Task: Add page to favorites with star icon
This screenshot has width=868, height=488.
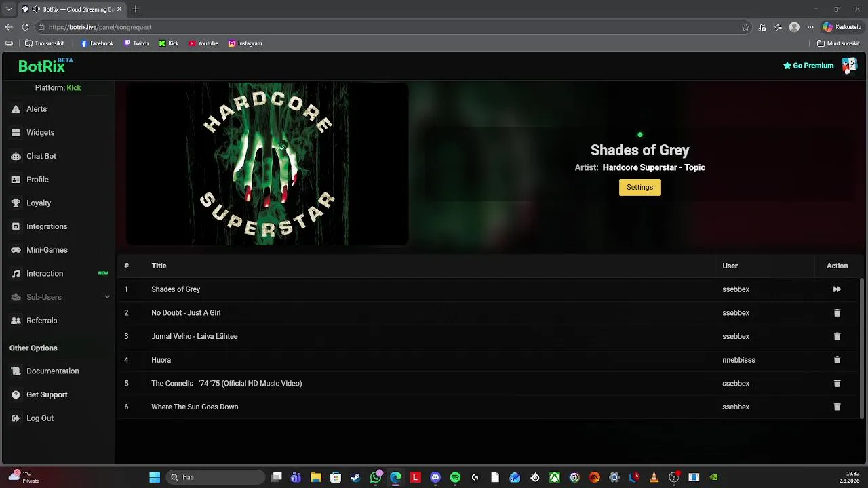Action: click(x=745, y=27)
